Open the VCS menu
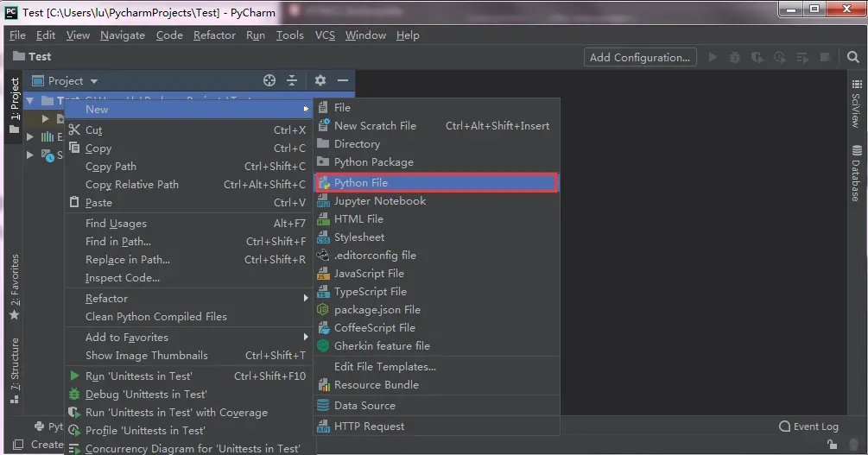This screenshot has height=455, width=868. point(325,35)
